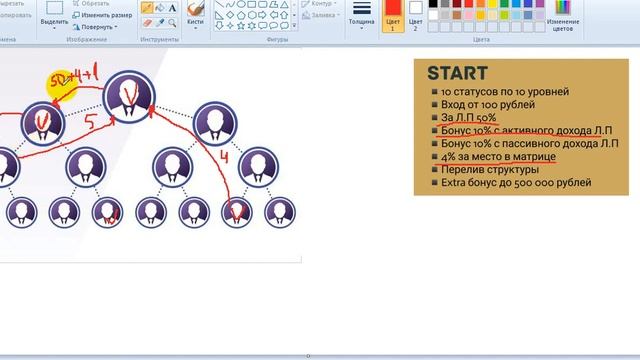This screenshot has height=360, width=640.
Task: Select the Fill with color bucket tool
Action: 160,8
